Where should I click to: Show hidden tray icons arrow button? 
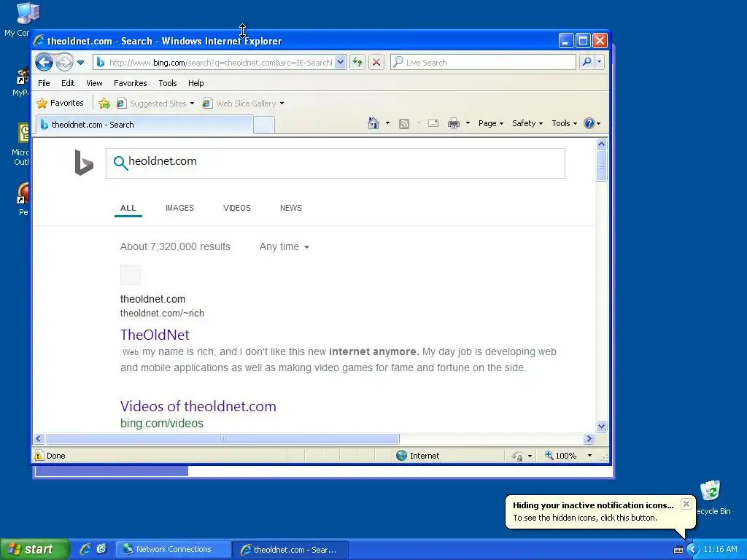tap(692, 550)
